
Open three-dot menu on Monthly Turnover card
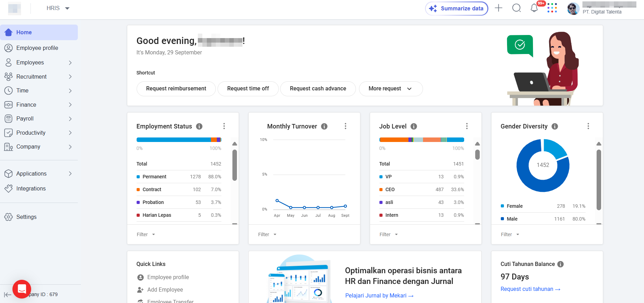tap(345, 126)
